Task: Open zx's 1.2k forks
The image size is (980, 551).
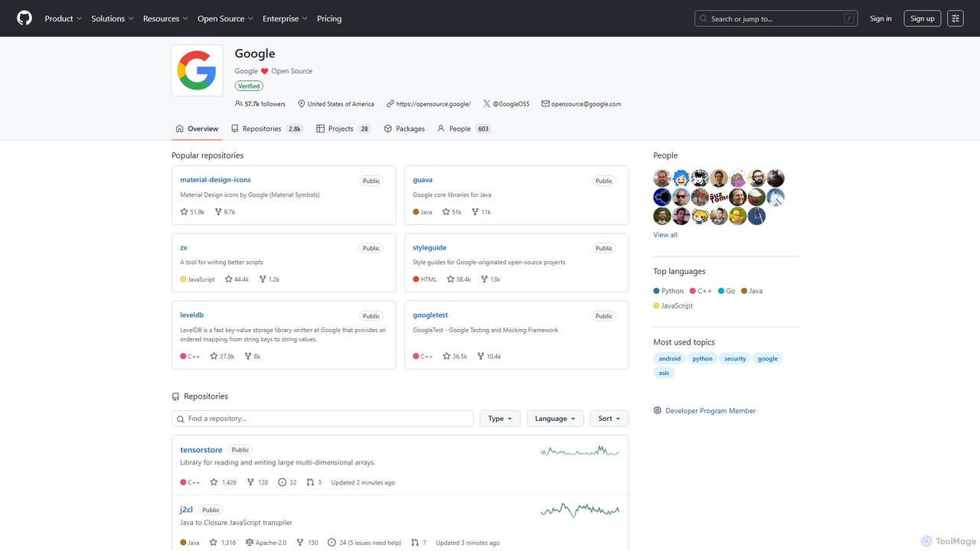Action: pyautogui.click(x=269, y=279)
